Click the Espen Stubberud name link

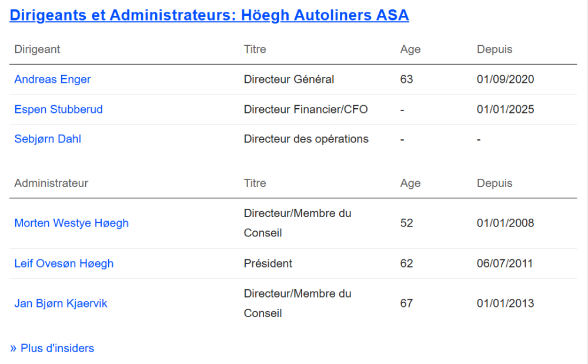pyautogui.click(x=58, y=109)
